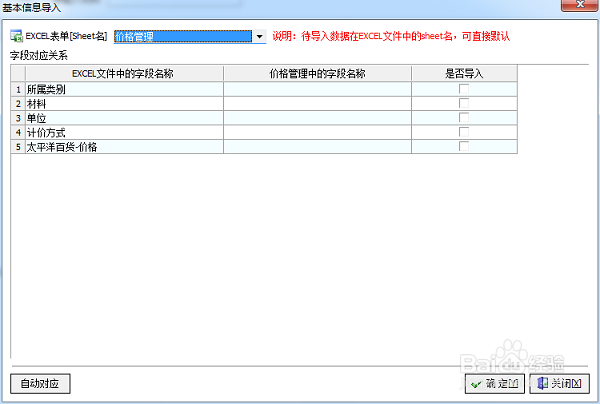Enable import checkbox for 太平洋百货-价格 row
Viewport: 600px width, 404px height.
[464, 147]
